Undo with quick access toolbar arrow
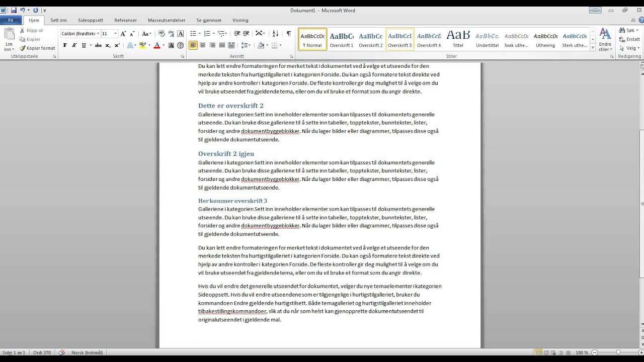 [x=22, y=10]
